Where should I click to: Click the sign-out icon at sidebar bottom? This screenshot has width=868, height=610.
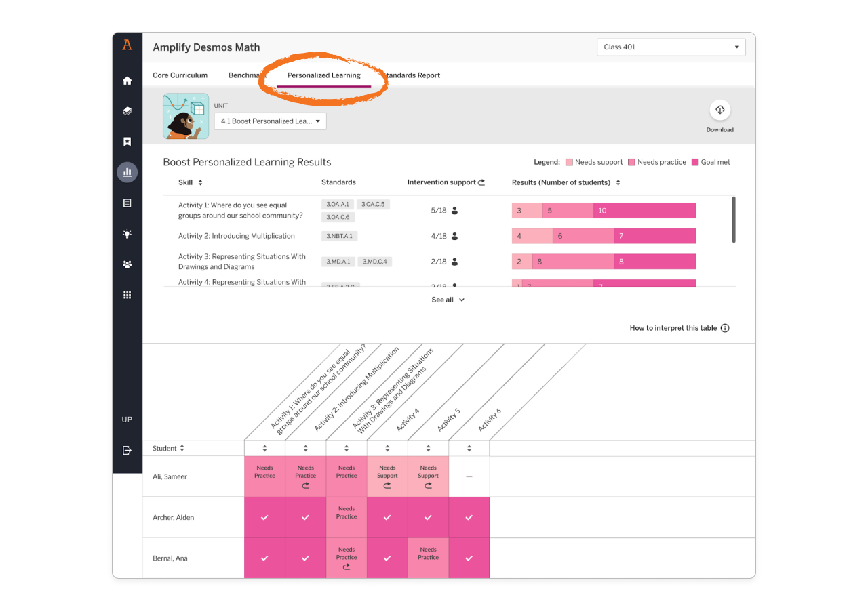(x=127, y=450)
